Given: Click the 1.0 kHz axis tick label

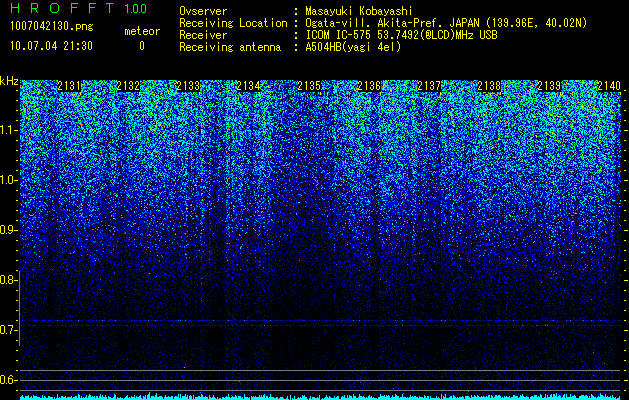Looking at the screenshot, I should pos(8,180).
